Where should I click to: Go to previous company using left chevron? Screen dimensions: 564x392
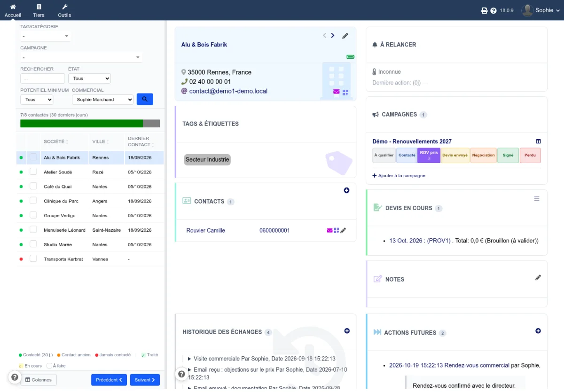pos(324,35)
